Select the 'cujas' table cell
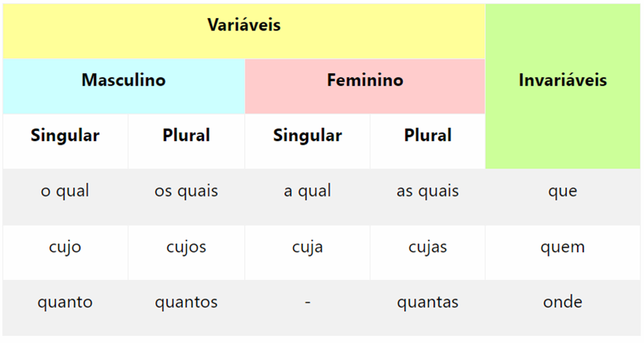 click(x=427, y=247)
